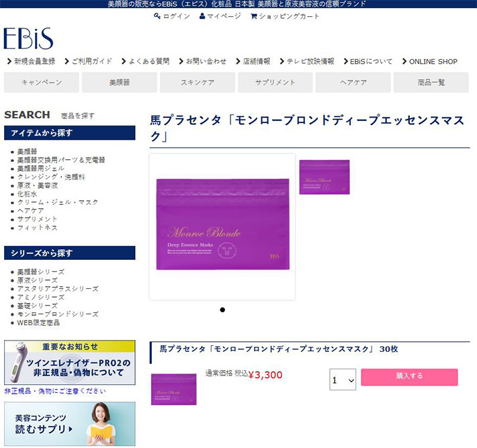The image size is (477, 448).
Task: Open 美顔器シリーズ series
Action: click(x=41, y=272)
